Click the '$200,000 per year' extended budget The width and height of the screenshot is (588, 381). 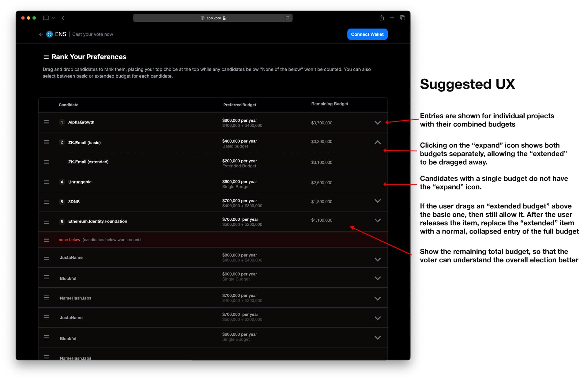(239, 161)
